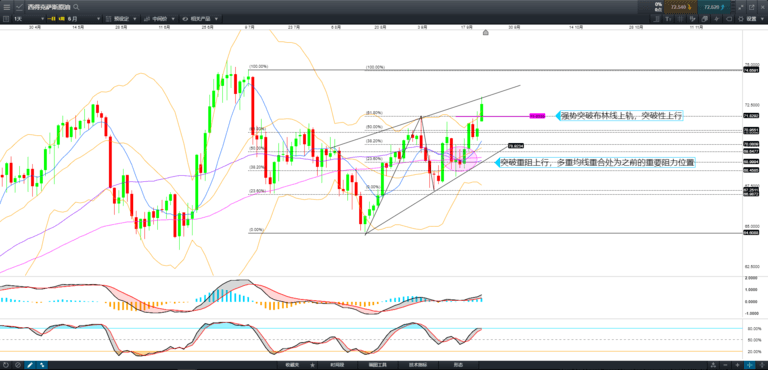Select the 西得克萨斯原油 symbol title
768x370 pixels.
pos(49,7)
